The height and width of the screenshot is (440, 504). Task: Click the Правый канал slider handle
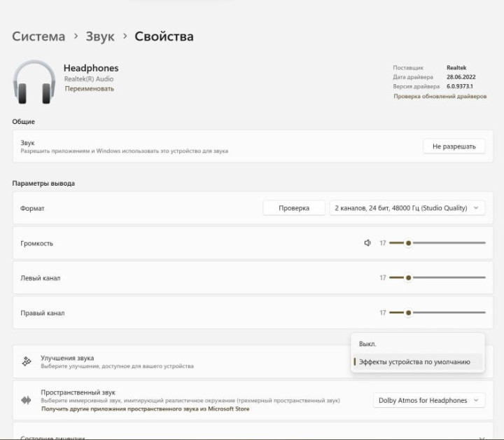(x=408, y=312)
